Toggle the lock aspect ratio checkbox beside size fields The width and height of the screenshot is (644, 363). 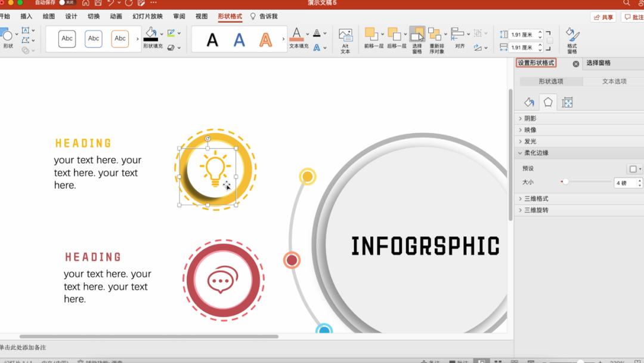click(x=549, y=41)
